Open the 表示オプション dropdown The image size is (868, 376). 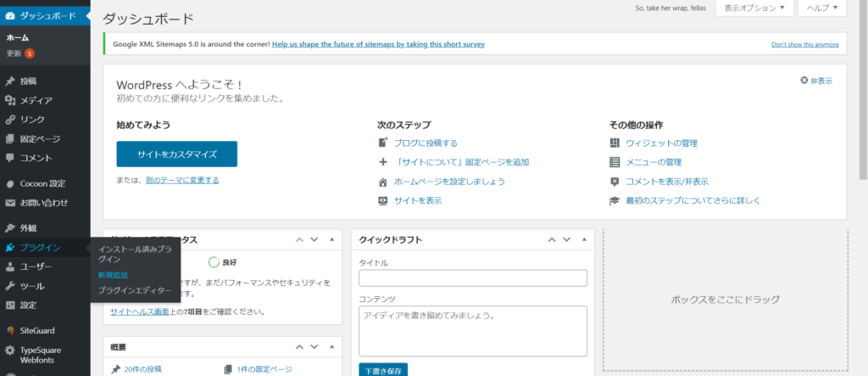754,8
